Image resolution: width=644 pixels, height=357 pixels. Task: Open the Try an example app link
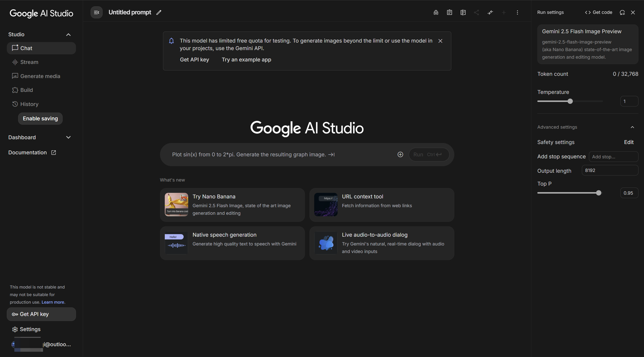(246, 60)
